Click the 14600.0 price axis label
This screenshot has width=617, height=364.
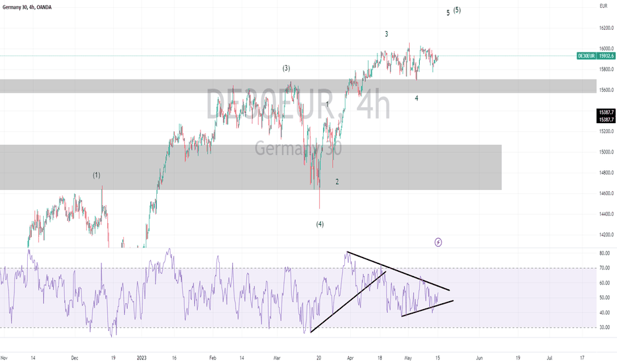(x=606, y=193)
